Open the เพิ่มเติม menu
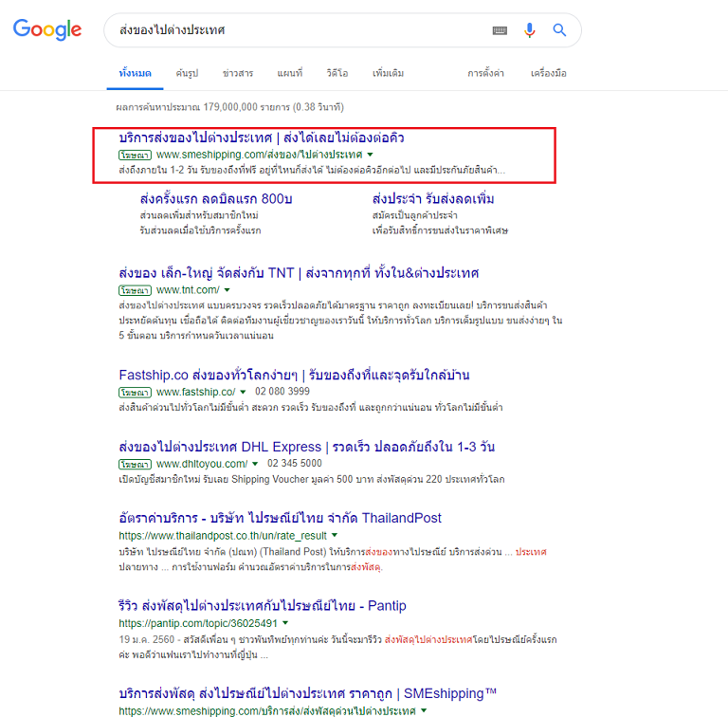This screenshot has height=717, width=728. pyautogui.click(x=388, y=73)
